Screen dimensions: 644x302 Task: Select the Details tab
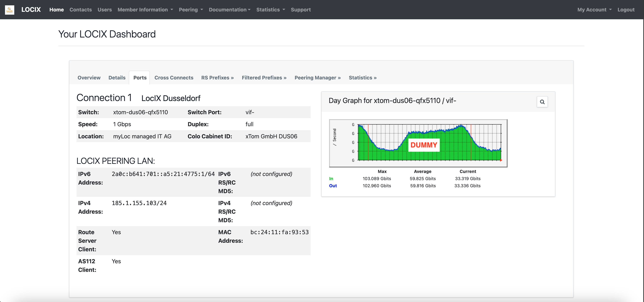pyautogui.click(x=117, y=77)
